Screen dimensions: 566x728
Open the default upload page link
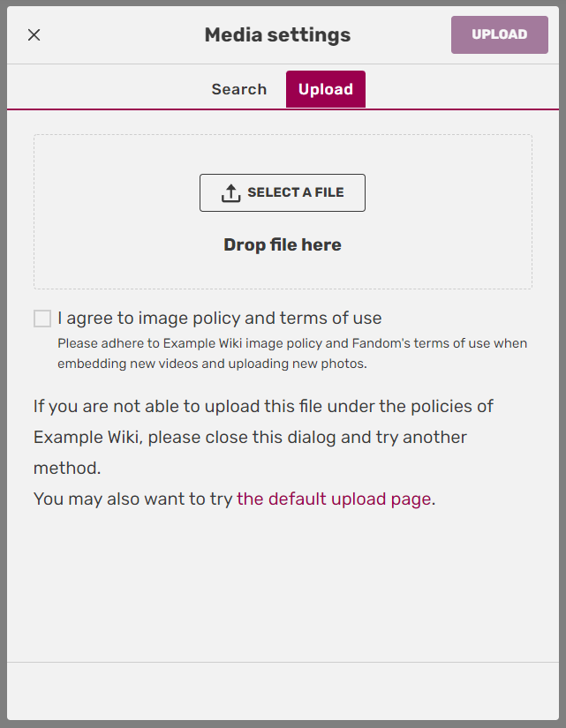pyautogui.click(x=334, y=499)
